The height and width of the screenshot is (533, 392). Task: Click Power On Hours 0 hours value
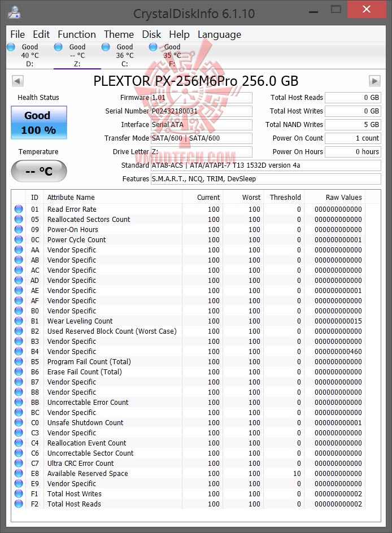pos(353,152)
